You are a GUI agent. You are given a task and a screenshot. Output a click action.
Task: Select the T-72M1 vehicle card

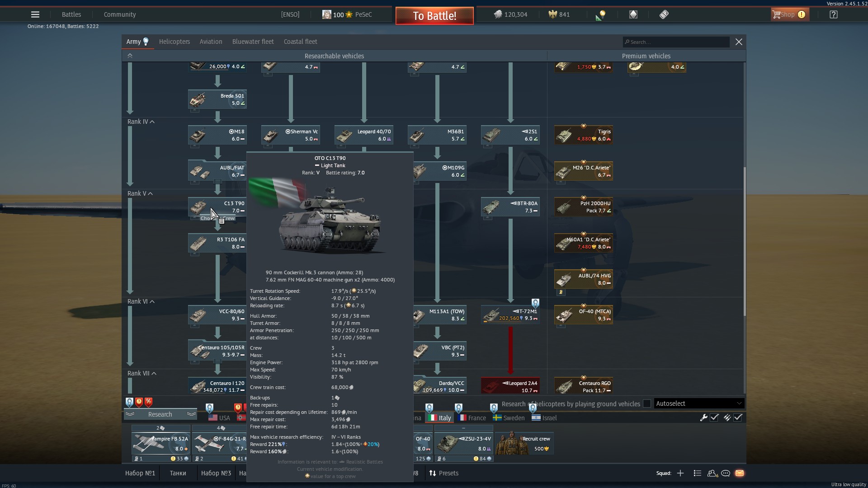point(510,315)
